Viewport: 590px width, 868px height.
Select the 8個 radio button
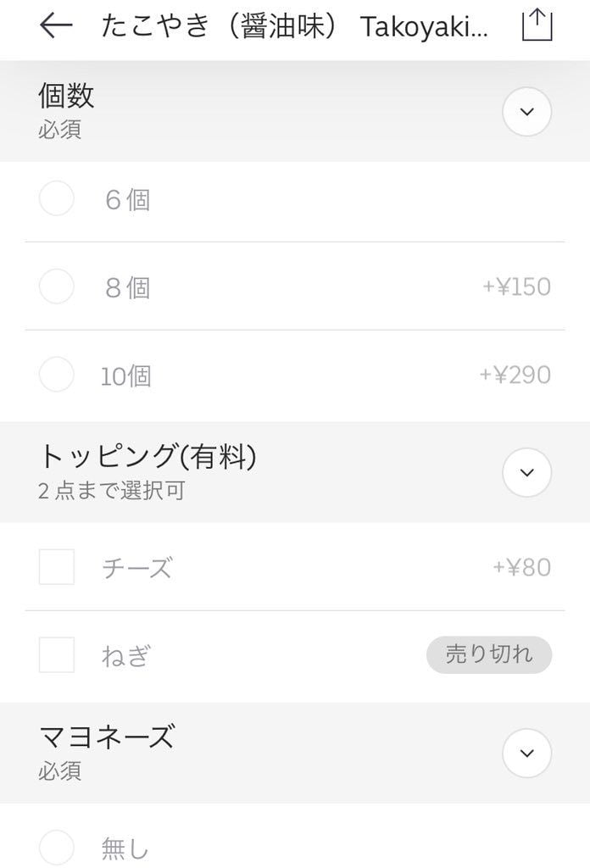pyautogui.click(x=57, y=287)
